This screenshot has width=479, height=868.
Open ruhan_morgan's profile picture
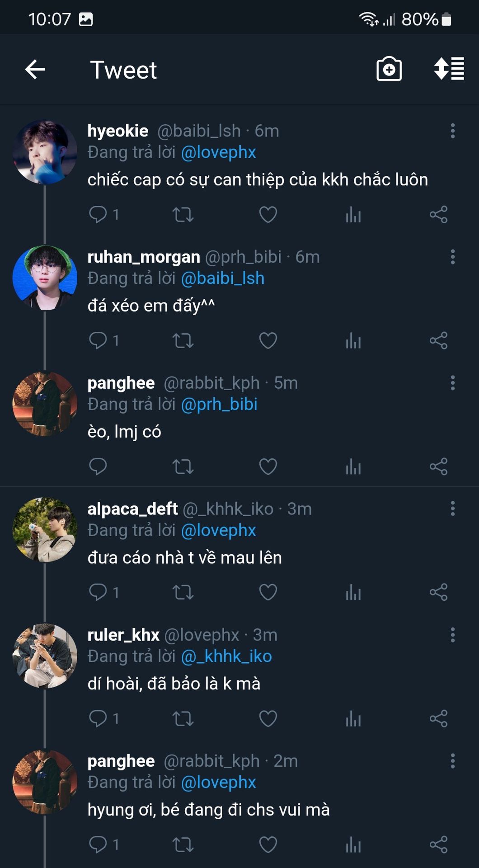tap(45, 278)
